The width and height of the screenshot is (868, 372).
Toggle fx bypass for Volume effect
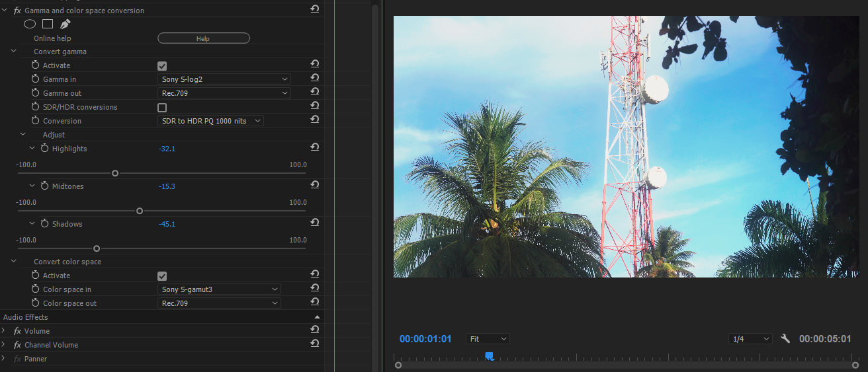click(x=17, y=331)
